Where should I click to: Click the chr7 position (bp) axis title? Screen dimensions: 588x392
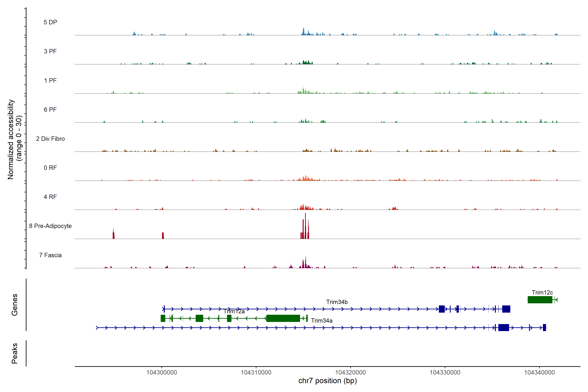click(327, 381)
